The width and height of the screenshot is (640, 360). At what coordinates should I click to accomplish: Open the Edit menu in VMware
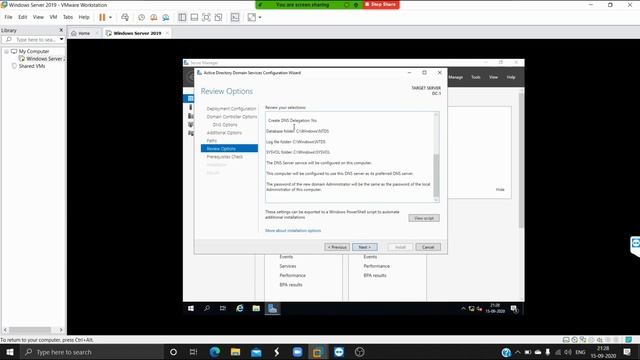click(22, 17)
